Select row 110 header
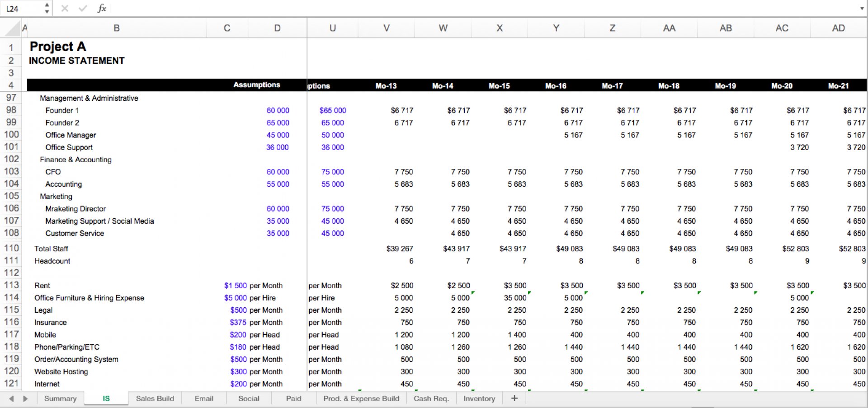 (x=11, y=249)
